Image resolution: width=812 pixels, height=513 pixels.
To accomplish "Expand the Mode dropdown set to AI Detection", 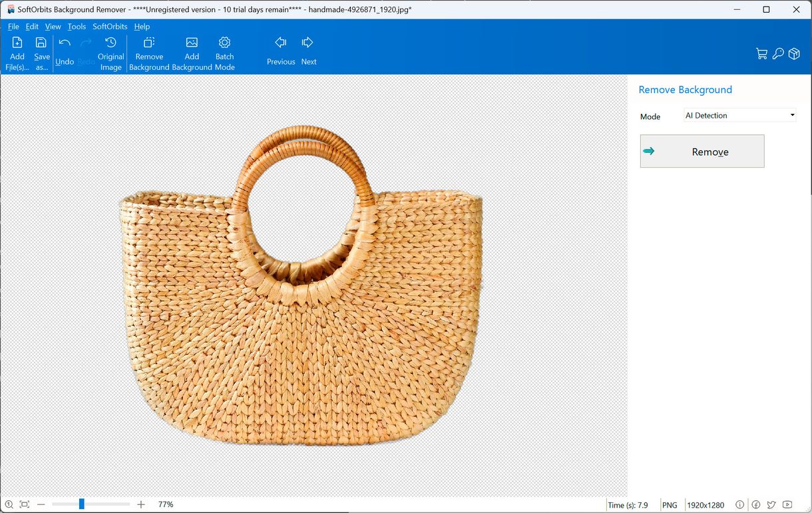I will click(x=740, y=115).
